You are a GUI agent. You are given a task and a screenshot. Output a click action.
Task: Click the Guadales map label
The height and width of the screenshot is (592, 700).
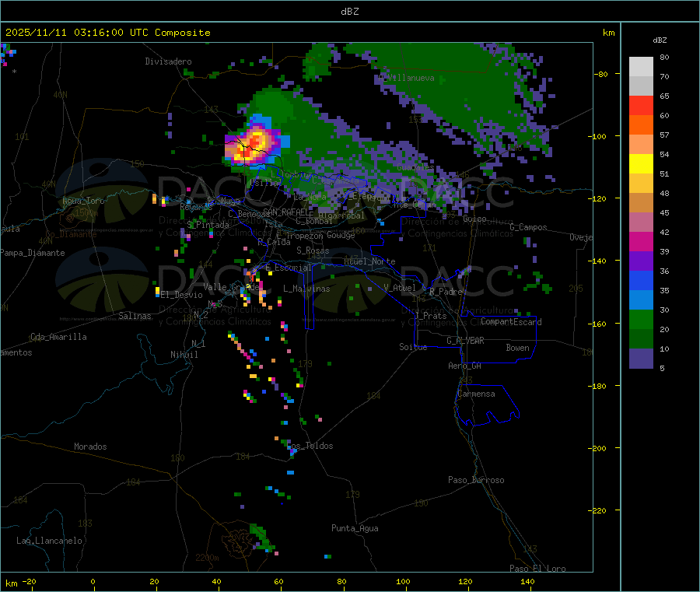click(415, 167)
